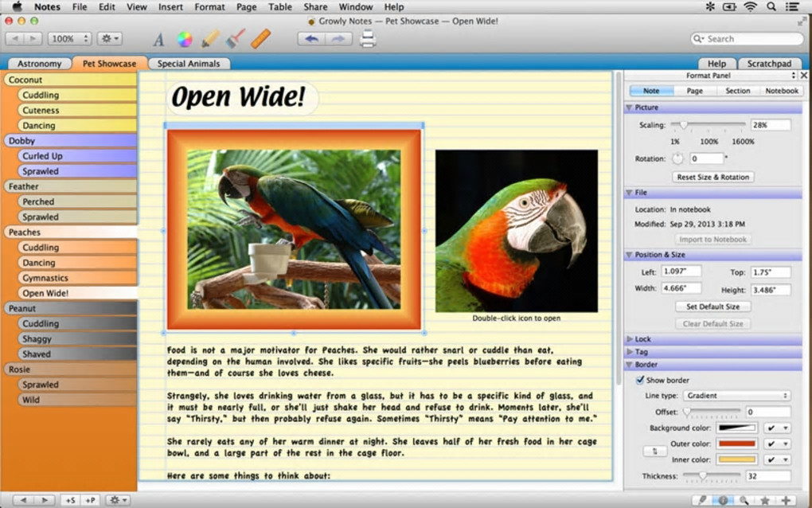The width and height of the screenshot is (812, 508).
Task: Open the Scratchpad tab
Action: 769,64
